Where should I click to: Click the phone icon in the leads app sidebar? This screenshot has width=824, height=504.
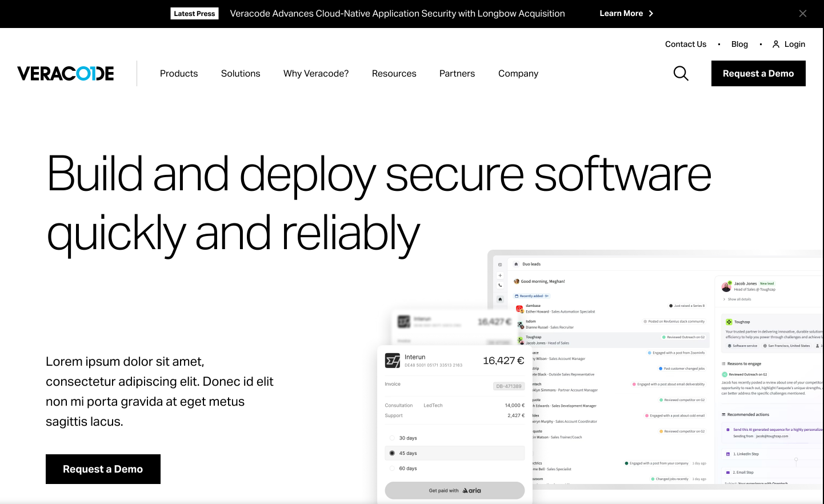pyautogui.click(x=500, y=285)
